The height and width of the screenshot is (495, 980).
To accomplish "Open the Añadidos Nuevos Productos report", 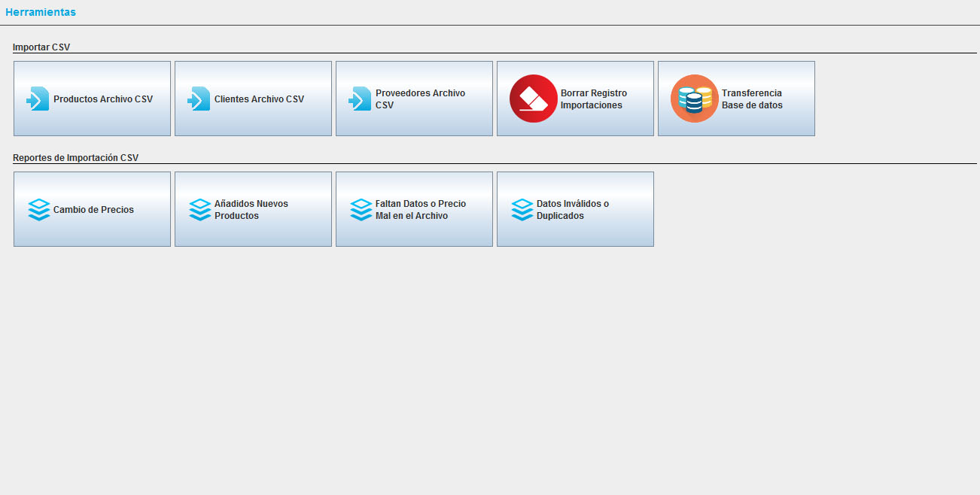I will coord(251,210).
